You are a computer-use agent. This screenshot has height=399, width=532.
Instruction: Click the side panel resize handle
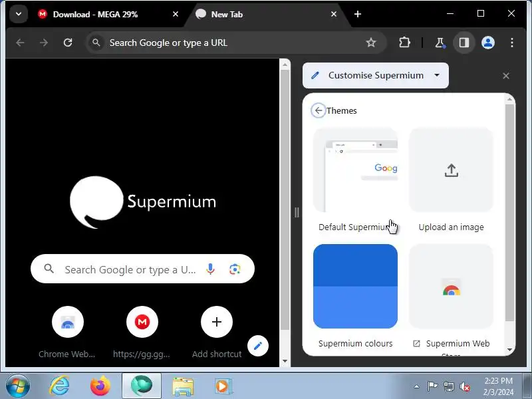pos(297,213)
